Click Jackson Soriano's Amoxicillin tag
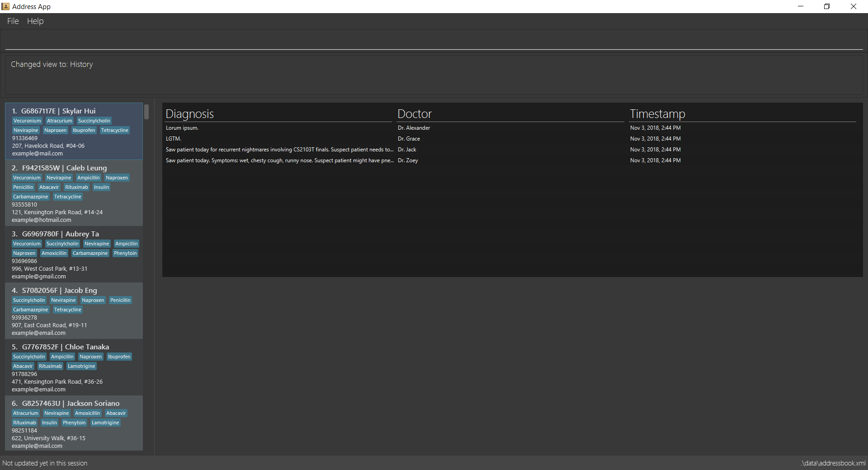 [x=87, y=413]
